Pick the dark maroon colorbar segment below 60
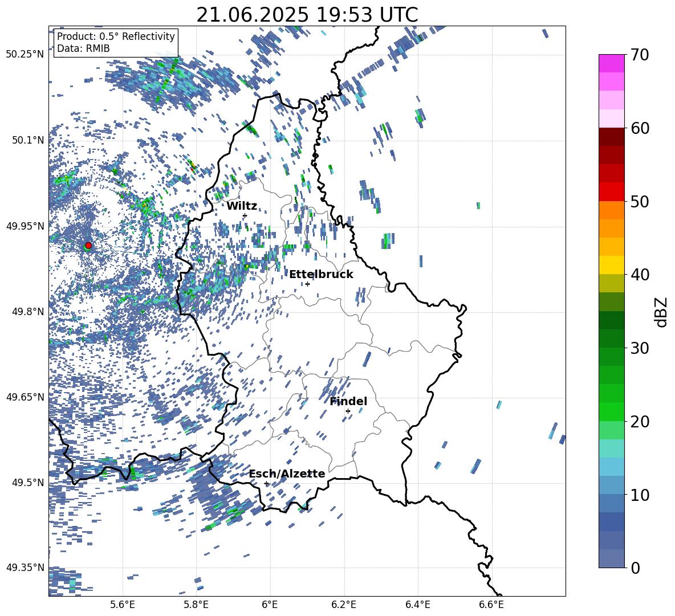Screen dimensions: 675x616 [611, 137]
